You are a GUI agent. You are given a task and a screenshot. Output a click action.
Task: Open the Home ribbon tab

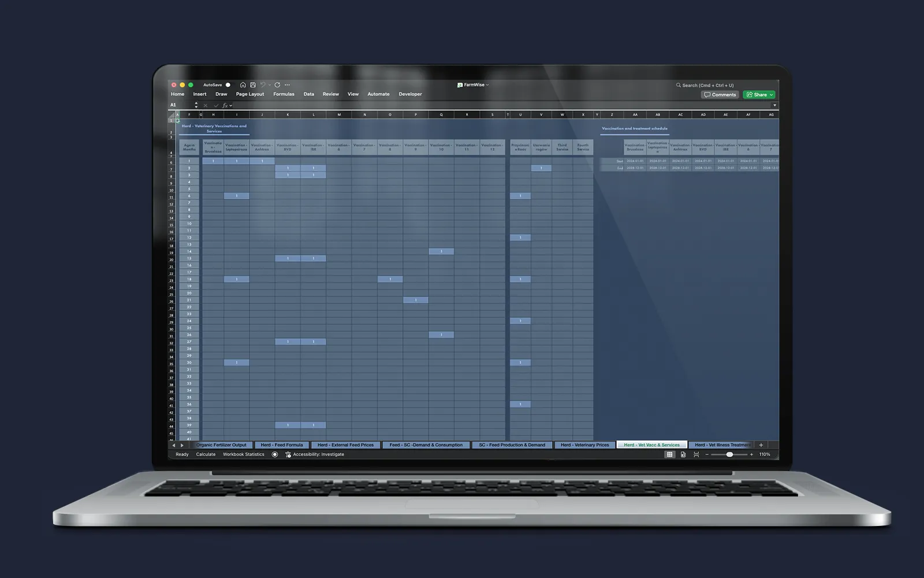[x=177, y=94]
